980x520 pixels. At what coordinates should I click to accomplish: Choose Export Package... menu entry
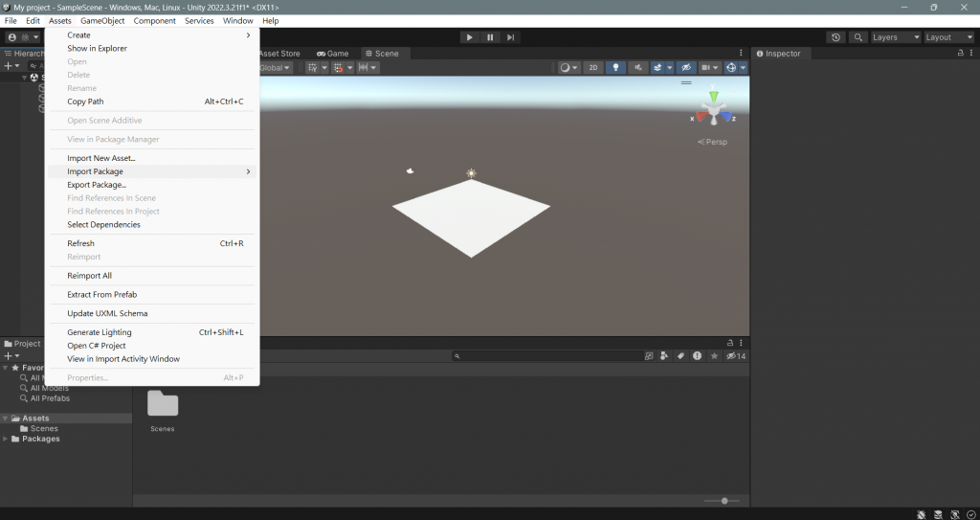[x=97, y=185]
